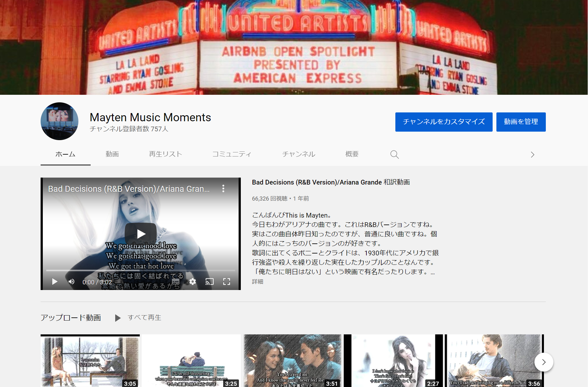Open the Bad Decisions 和訳動画 title link
Viewport: 588px width, 387px height.
[331, 182]
